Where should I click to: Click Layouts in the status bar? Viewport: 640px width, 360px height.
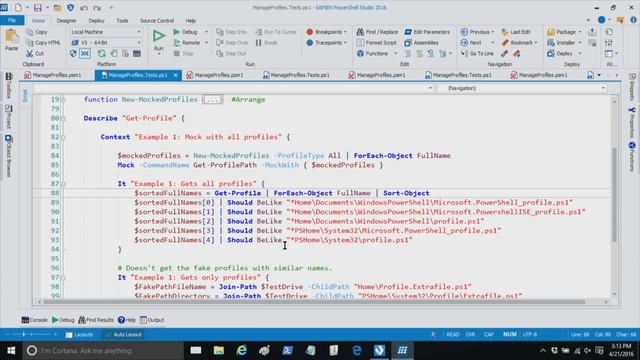pos(79,334)
